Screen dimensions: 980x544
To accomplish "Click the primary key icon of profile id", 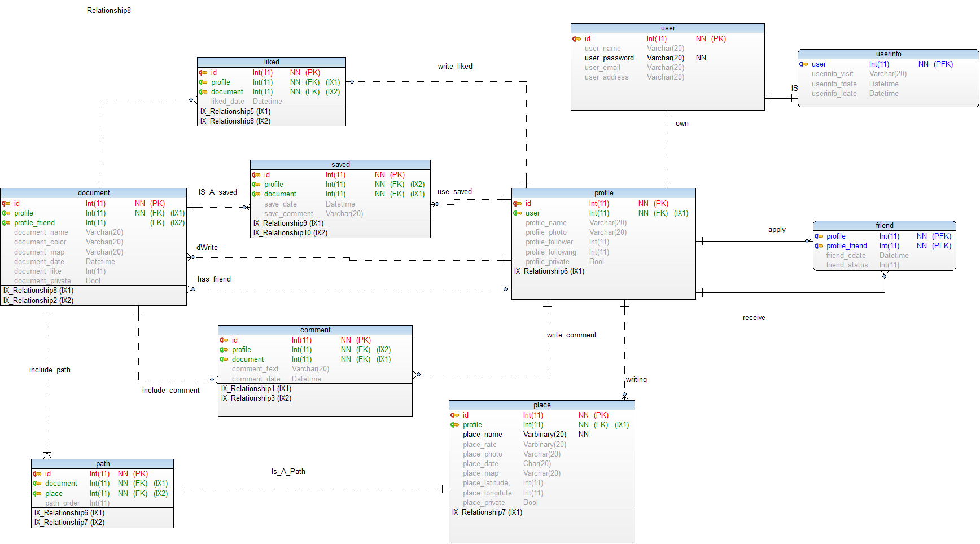I will (x=518, y=204).
